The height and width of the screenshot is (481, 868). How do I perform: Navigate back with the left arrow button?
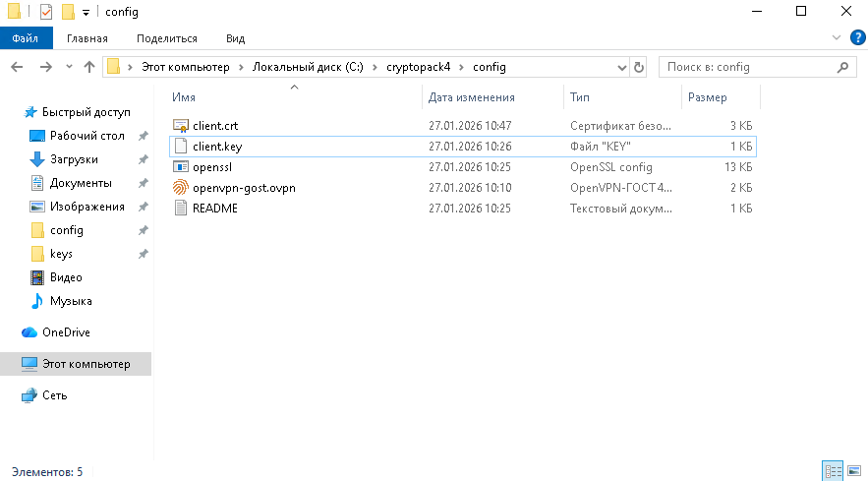(17, 67)
